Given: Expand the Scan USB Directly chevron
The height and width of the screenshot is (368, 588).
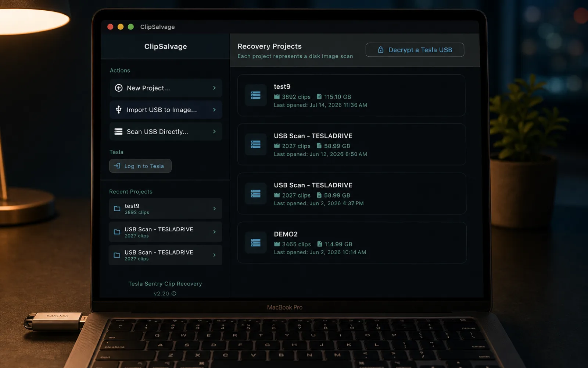Looking at the screenshot, I should (214, 131).
